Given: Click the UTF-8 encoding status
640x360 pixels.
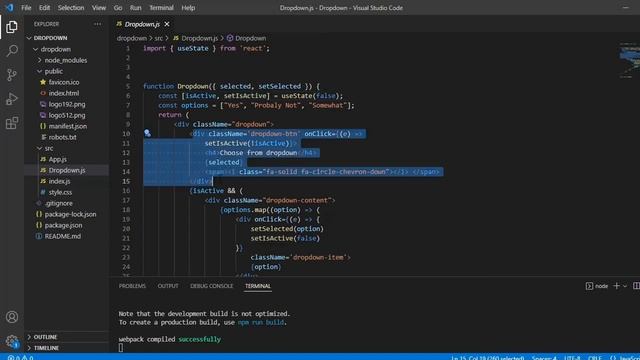Looking at the screenshot, I should (x=572, y=358).
